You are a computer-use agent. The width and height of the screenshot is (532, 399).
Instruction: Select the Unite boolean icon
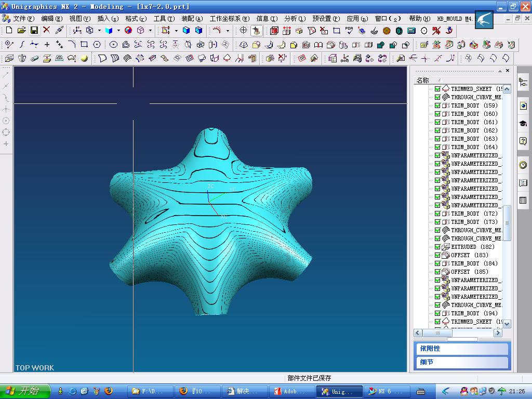(x=381, y=45)
